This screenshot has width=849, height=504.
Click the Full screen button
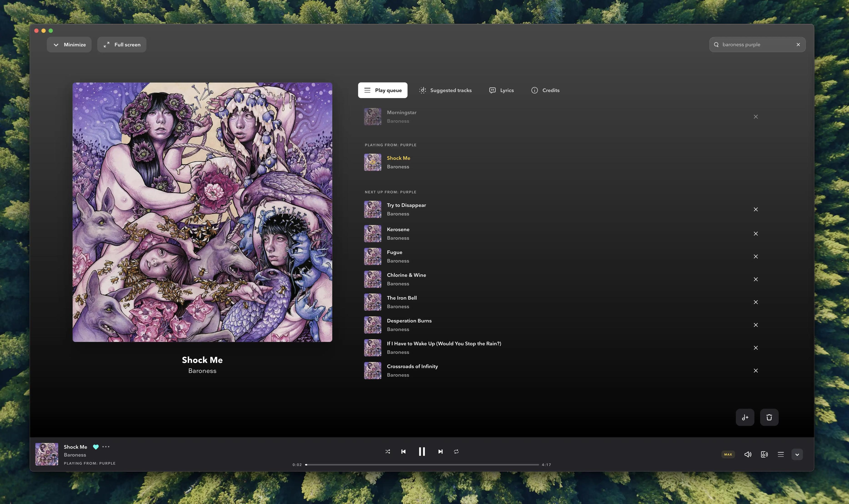click(122, 44)
